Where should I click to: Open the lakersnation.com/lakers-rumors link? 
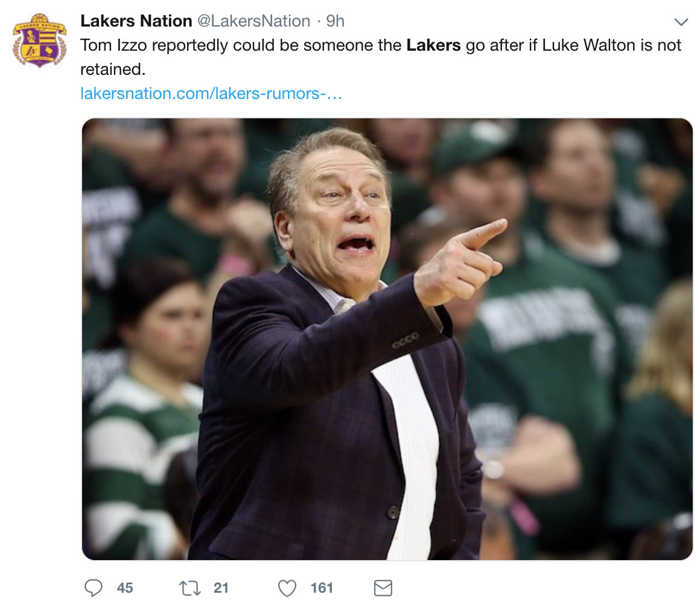pos(211,94)
